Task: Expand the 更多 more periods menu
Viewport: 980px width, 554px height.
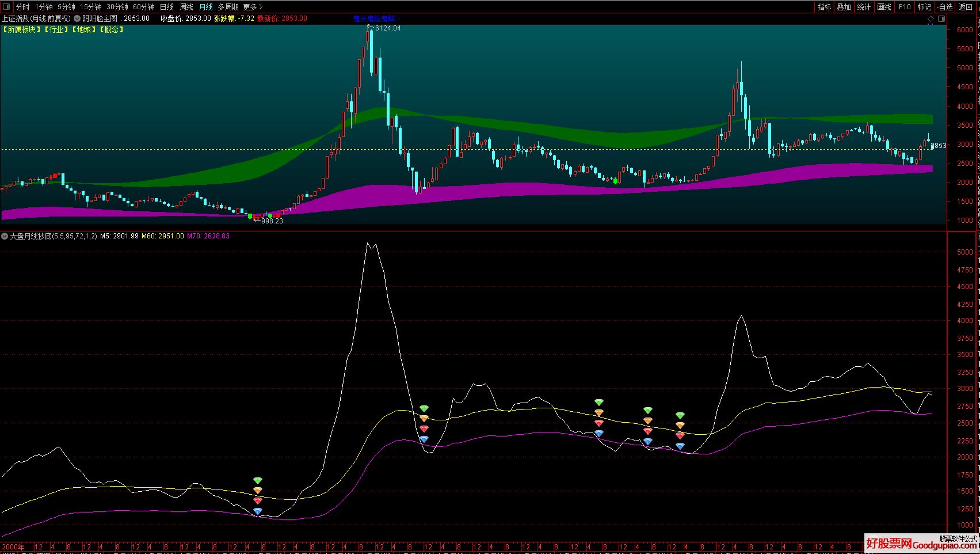Action: (253, 7)
